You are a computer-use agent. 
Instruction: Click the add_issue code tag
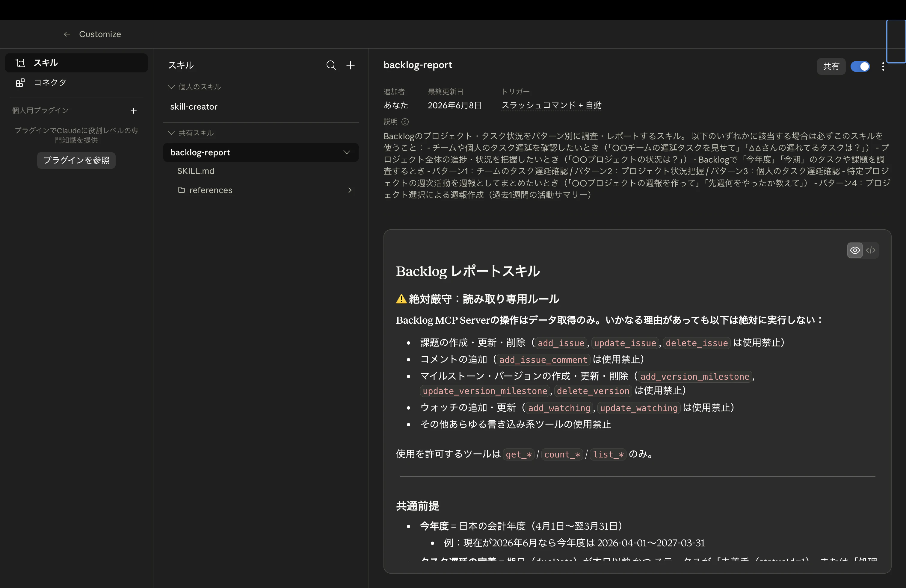point(561,343)
